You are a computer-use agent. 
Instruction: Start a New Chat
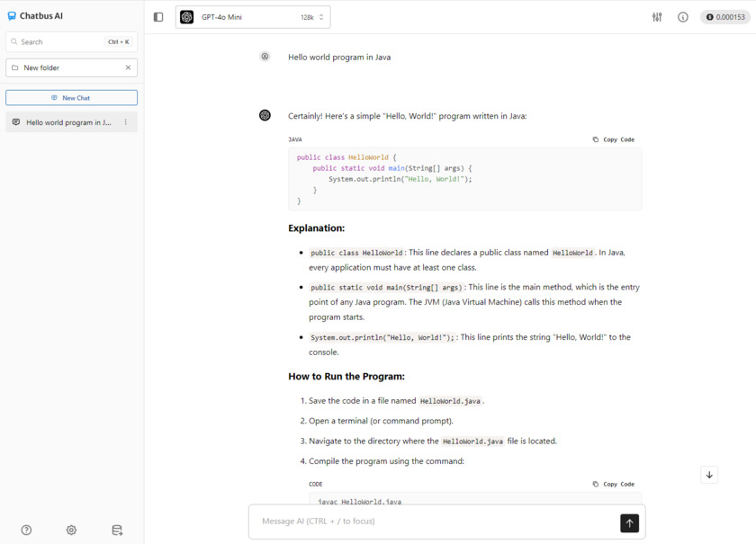pos(71,98)
